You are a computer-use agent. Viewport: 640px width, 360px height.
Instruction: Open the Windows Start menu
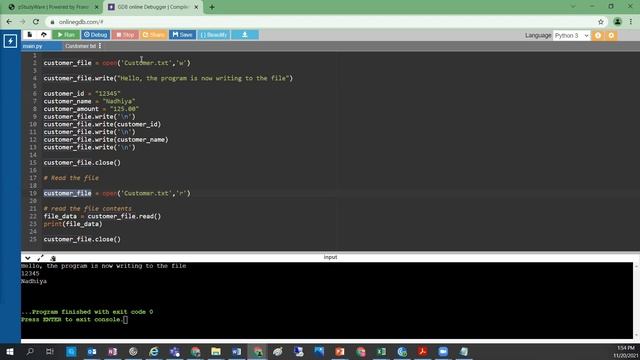pos(10,351)
